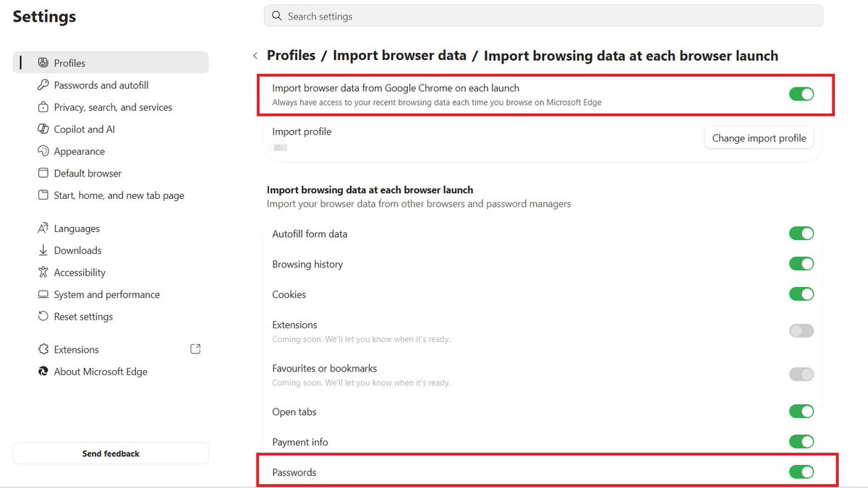Image resolution: width=868 pixels, height=488 pixels.
Task: Click the Change import profile button
Action: [x=759, y=138]
